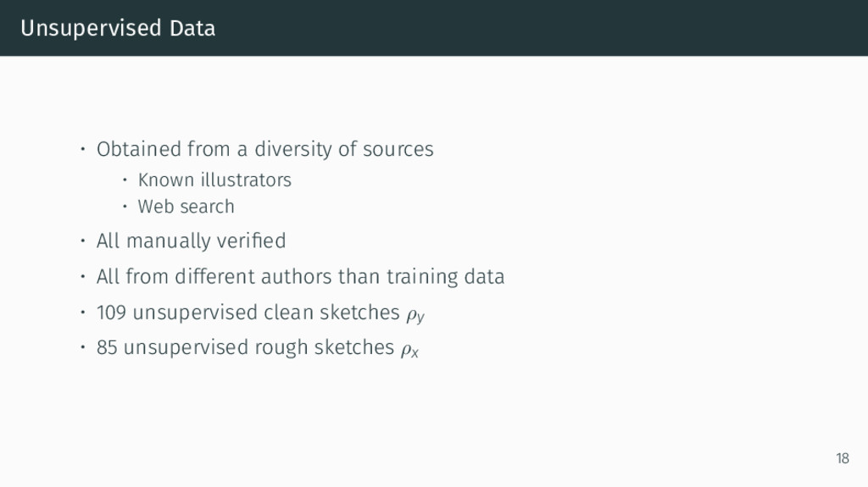The image size is (868, 487).
Task: Click the bullet dot before 'All from different authors'
Action: point(82,276)
